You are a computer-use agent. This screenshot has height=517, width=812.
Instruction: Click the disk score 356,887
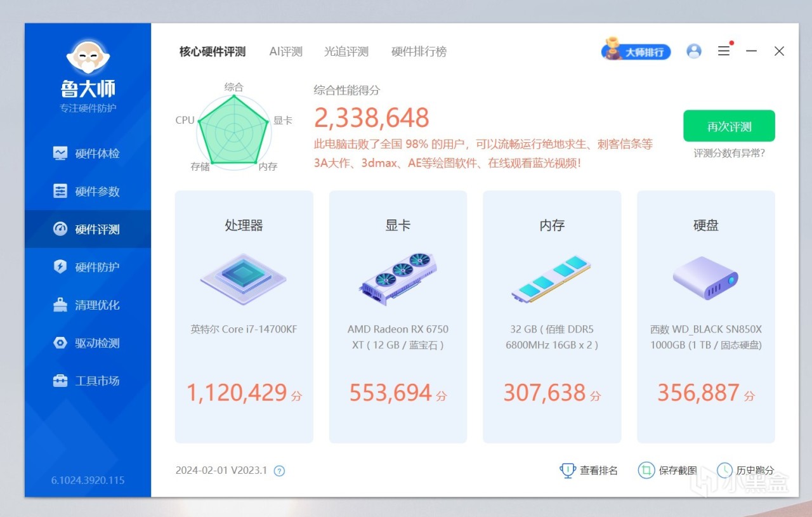pos(698,393)
